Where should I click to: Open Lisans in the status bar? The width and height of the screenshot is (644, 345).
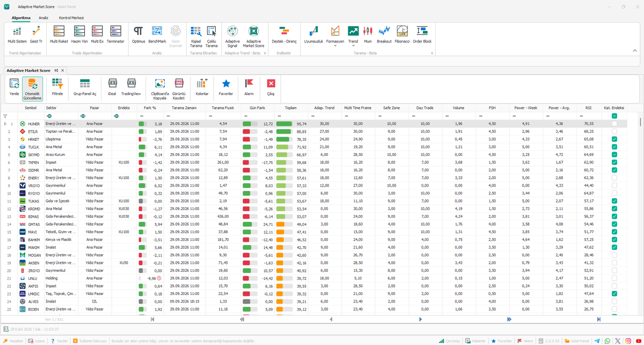36,341
